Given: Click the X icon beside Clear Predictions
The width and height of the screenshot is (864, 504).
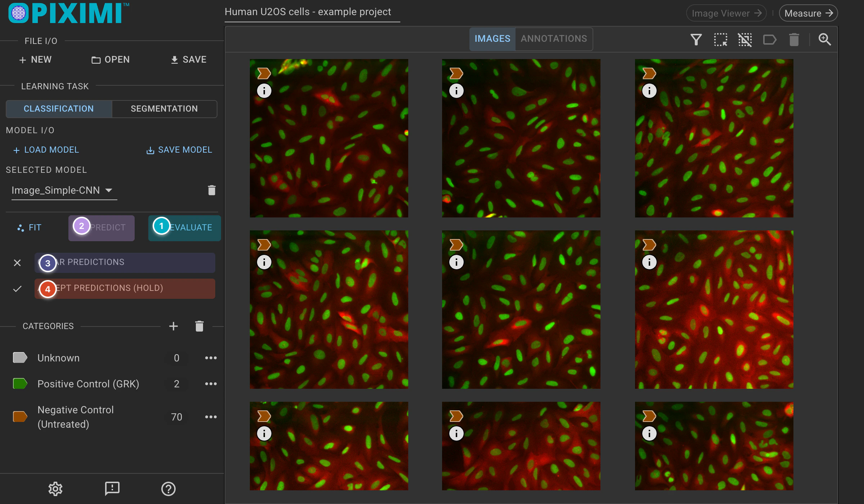Looking at the screenshot, I should tap(17, 263).
